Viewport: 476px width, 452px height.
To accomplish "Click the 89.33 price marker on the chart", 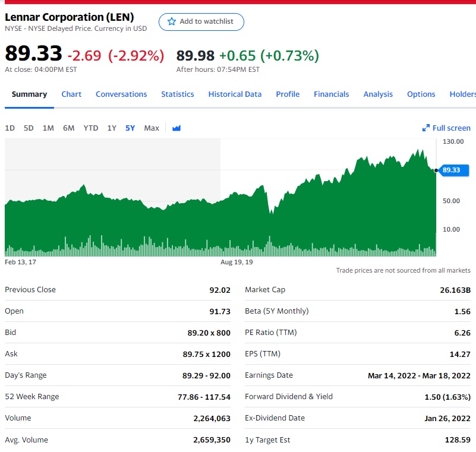I will pos(453,170).
